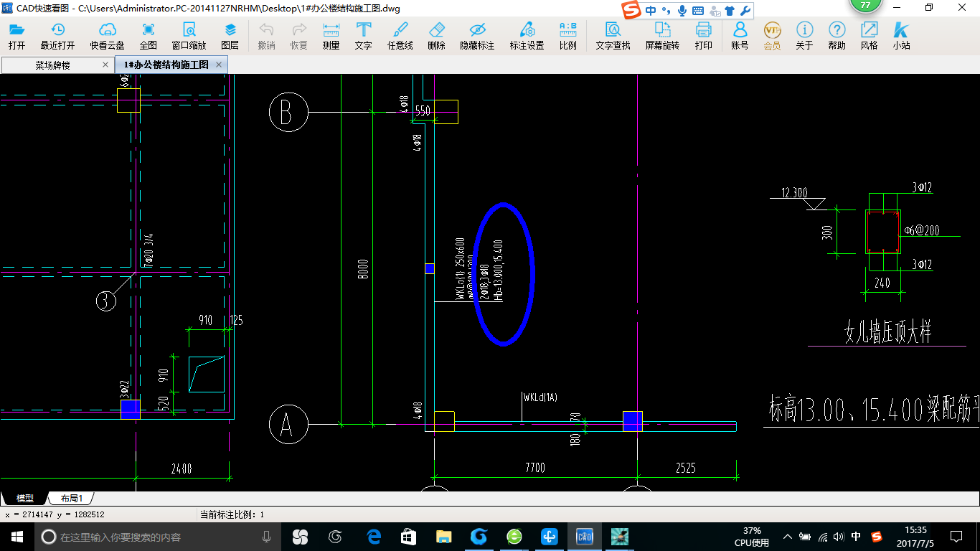Open the action center notification icon

956,537
